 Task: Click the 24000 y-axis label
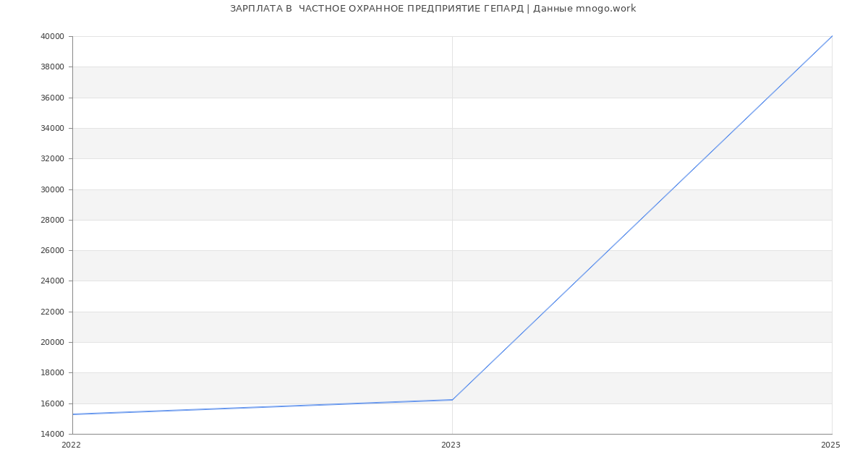click(53, 281)
